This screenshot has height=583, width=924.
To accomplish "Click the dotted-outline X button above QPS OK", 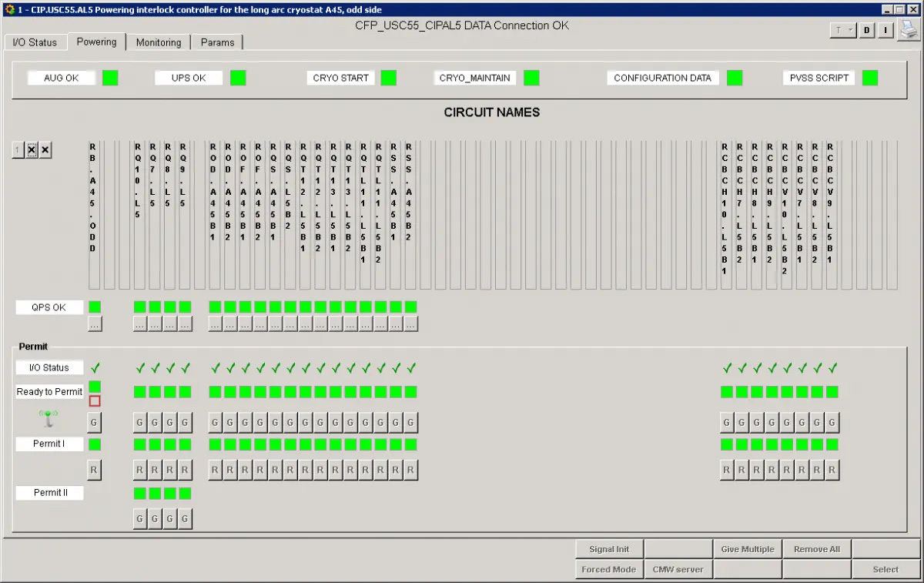I will tap(32, 149).
